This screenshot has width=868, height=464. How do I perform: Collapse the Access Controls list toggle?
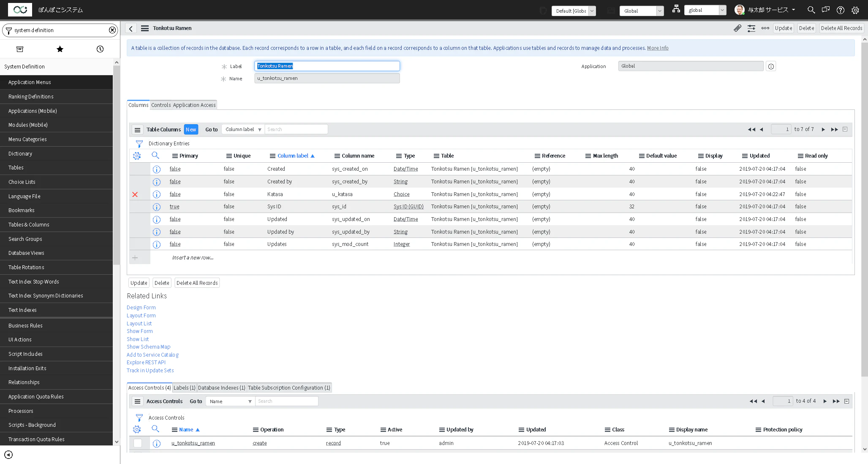pos(847,401)
